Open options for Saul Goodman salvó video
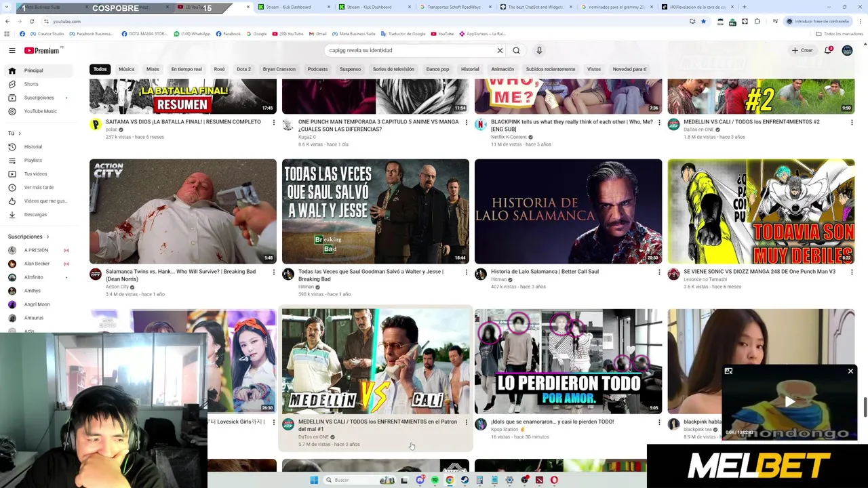This screenshot has width=868, height=488. coord(466,272)
